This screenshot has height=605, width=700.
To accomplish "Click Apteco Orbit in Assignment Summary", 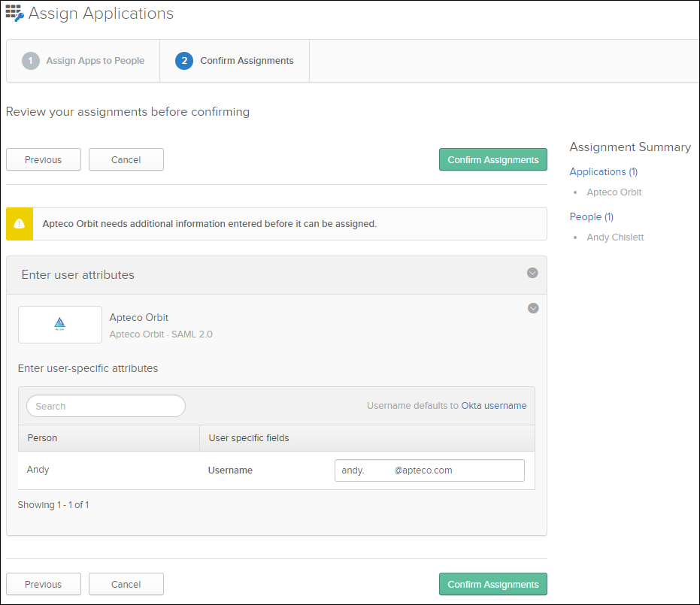I will (x=614, y=192).
